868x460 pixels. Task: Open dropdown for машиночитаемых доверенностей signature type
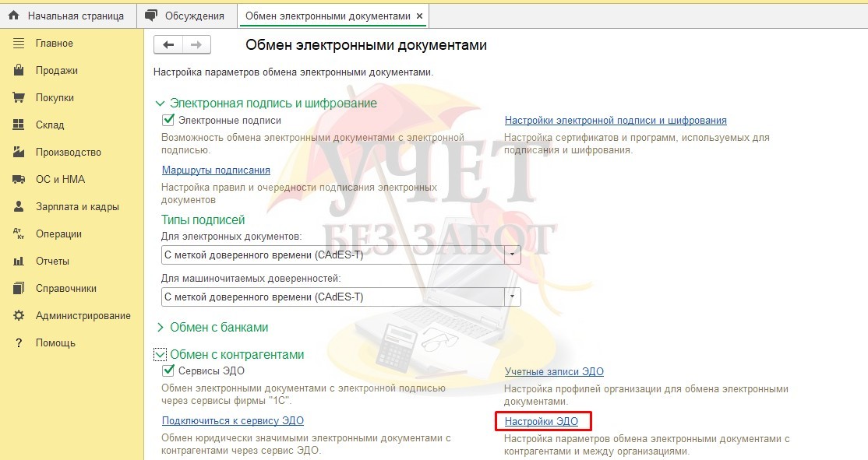click(x=512, y=297)
